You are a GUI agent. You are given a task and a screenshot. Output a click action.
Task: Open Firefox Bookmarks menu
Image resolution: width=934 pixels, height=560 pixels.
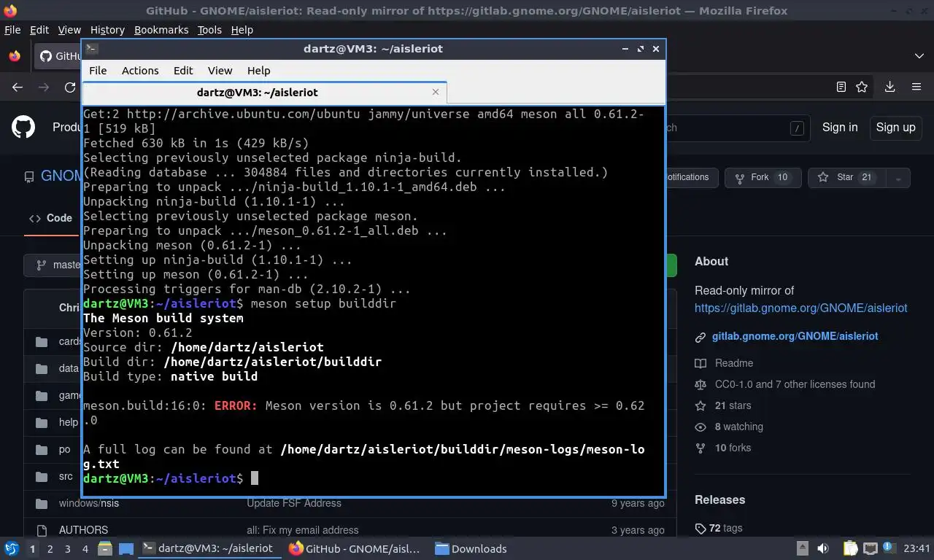(161, 30)
